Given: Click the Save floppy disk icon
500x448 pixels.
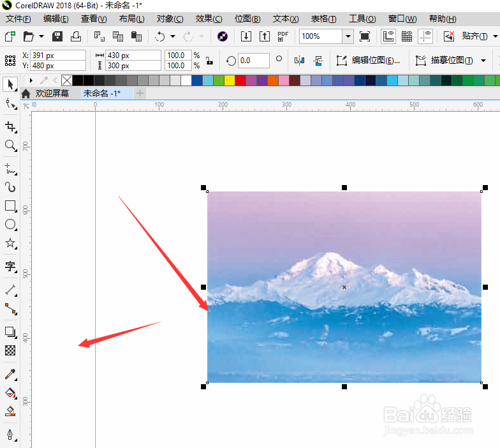Looking at the screenshot, I should click(x=57, y=36).
